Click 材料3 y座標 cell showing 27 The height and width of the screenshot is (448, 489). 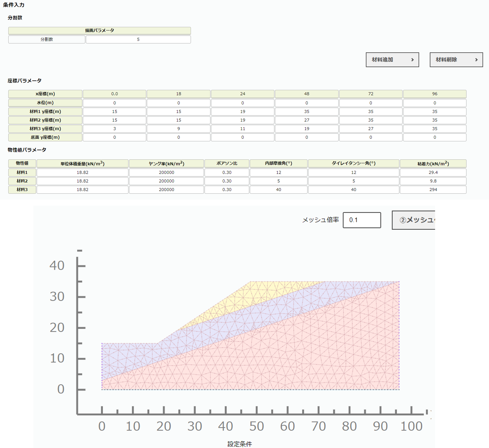pos(371,129)
